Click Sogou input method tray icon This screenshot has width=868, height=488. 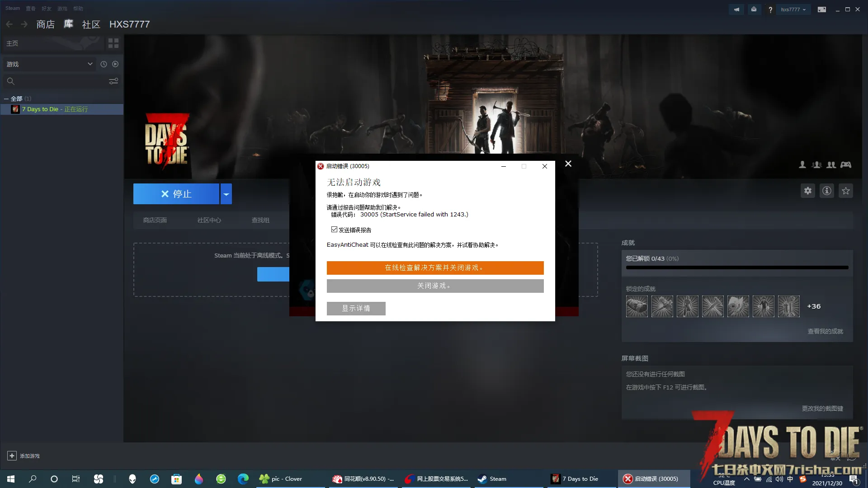(803, 479)
